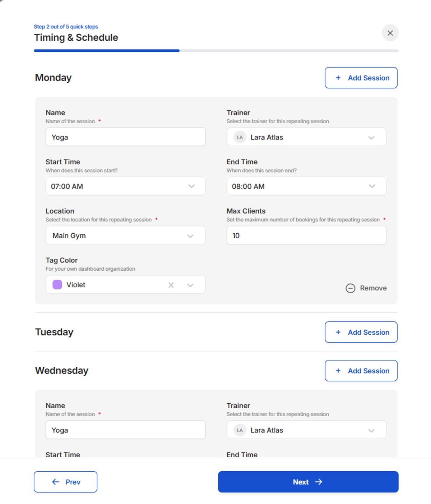Click the "When does this session start?" hint

pyautogui.click(x=82, y=170)
